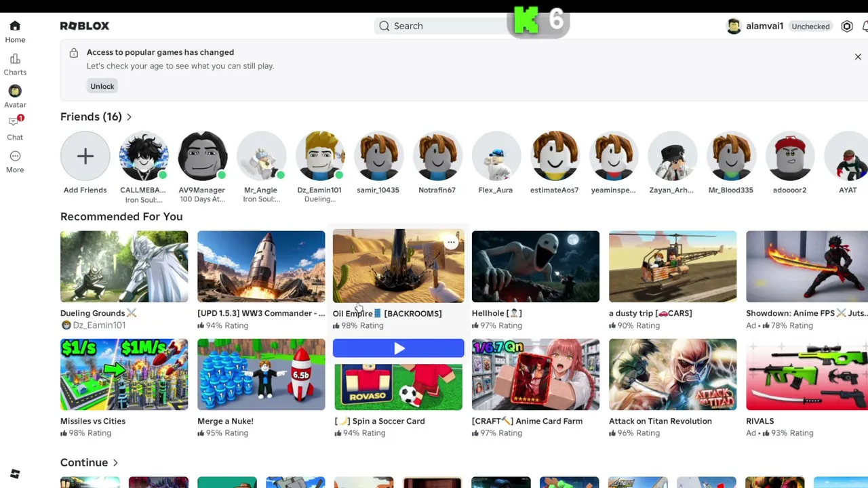
Task: Click the Unlock button
Action: click(x=102, y=86)
